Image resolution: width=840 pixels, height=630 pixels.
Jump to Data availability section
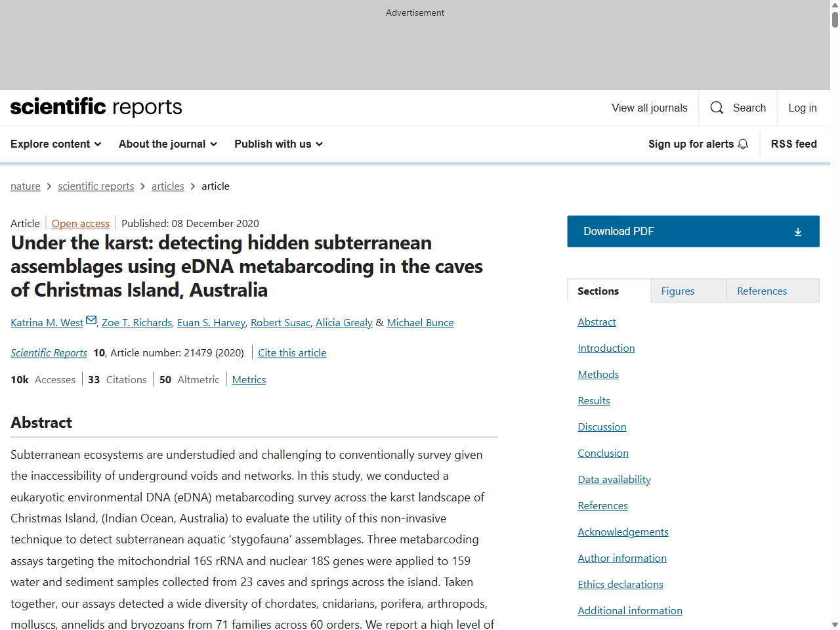click(x=614, y=480)
